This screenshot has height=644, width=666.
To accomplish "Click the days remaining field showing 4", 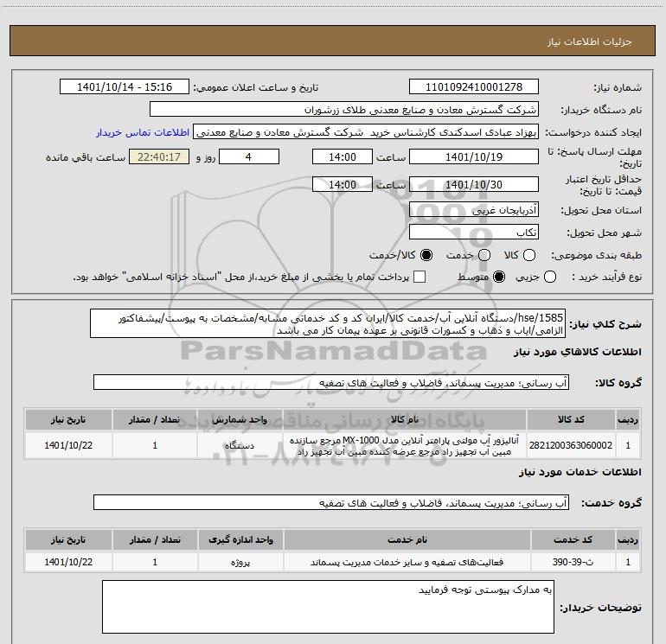I will pyautogui.click(x=249, y=157).
